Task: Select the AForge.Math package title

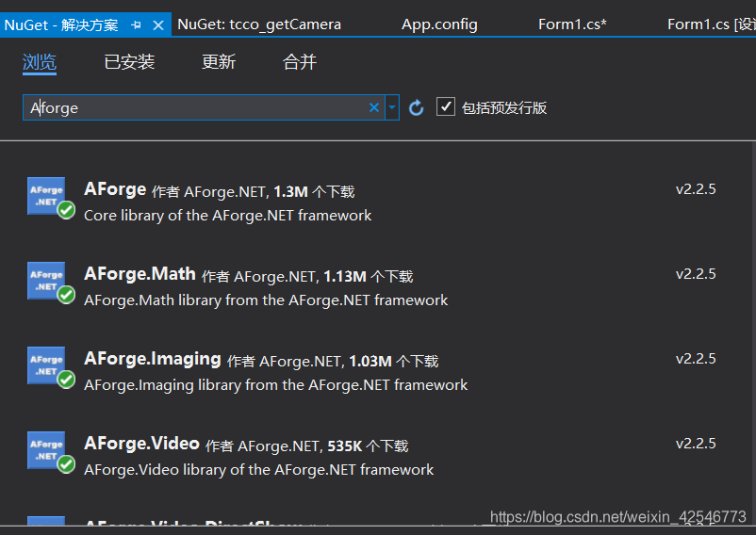Action: pyautogui.click(x=140, y=274)
